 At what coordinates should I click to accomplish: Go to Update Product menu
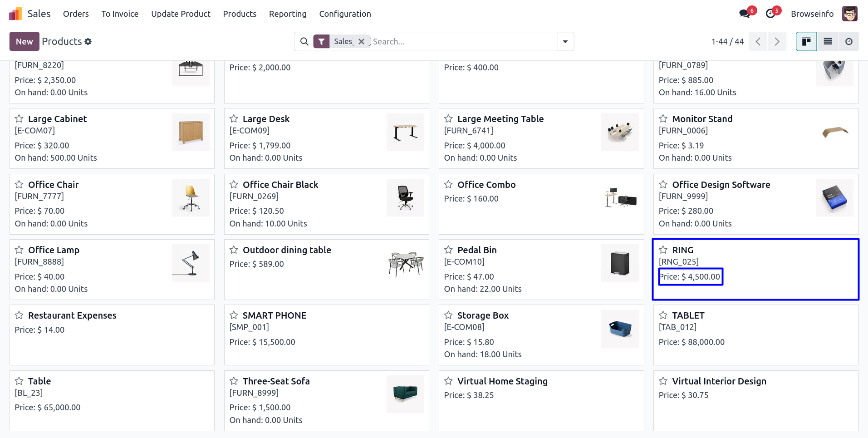[181, 14]
